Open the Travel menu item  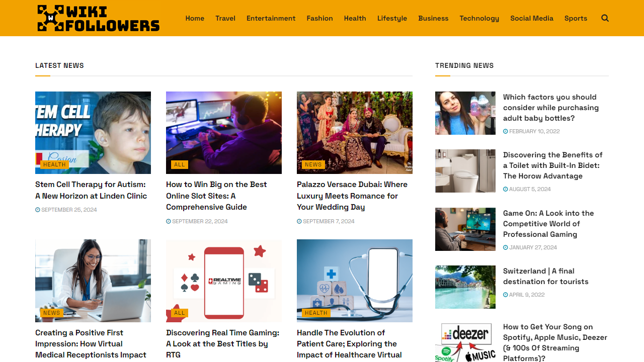tap(225, 18)
